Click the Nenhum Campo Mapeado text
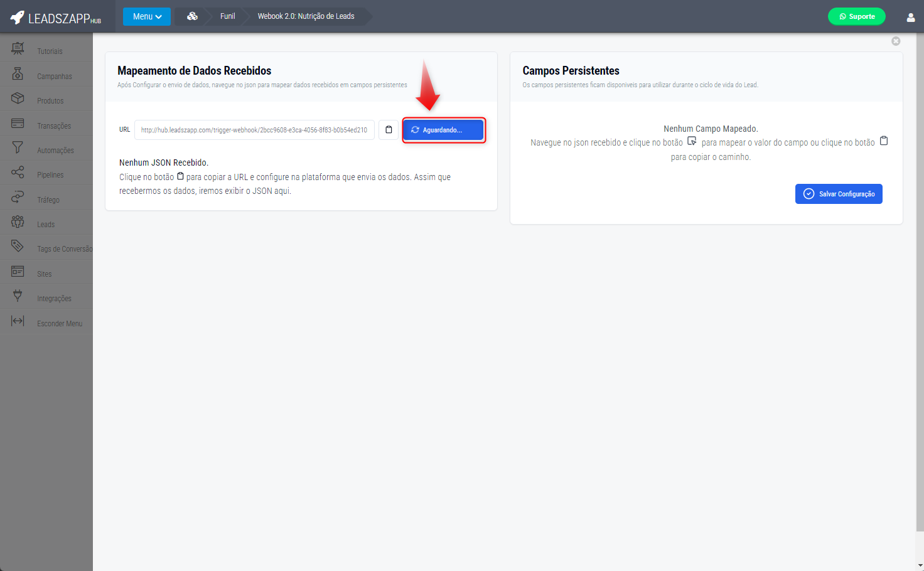The image size is (924, 571). click(711, 129)
